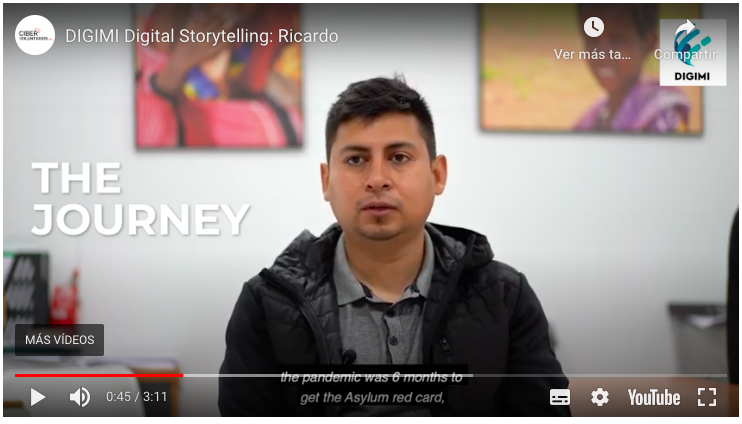Click the 0:45 / 3:11 time display

click(x=136, y=397)
